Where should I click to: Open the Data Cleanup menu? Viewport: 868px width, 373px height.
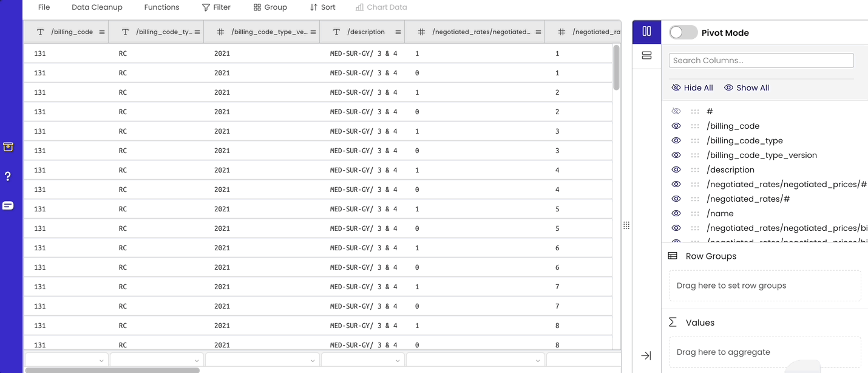coord(97,7)
